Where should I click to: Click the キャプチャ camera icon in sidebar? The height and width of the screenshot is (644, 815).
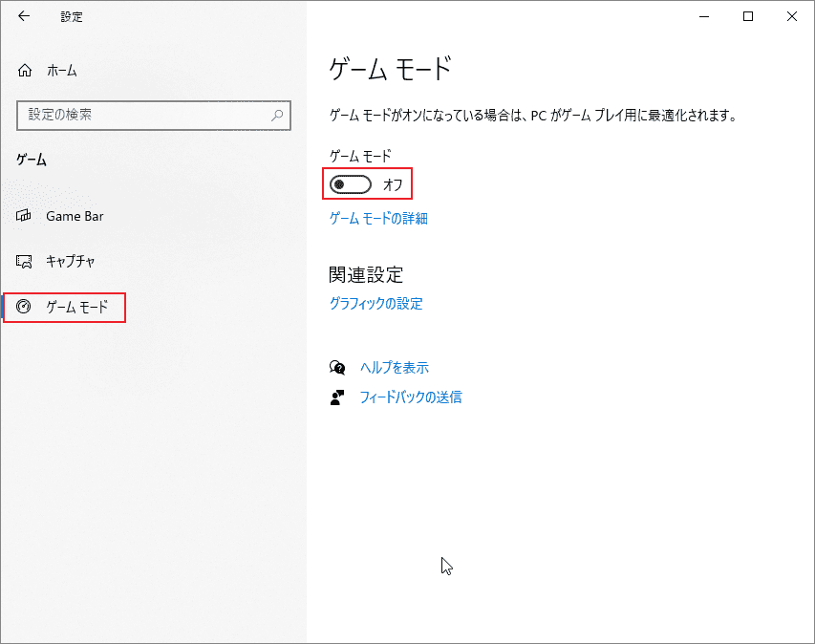[24, 260]
